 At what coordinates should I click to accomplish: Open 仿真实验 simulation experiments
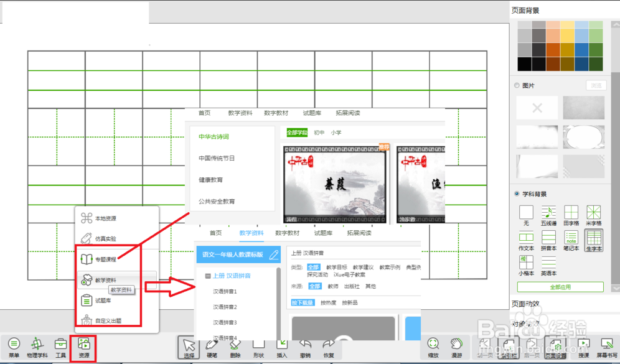(106, 239)
